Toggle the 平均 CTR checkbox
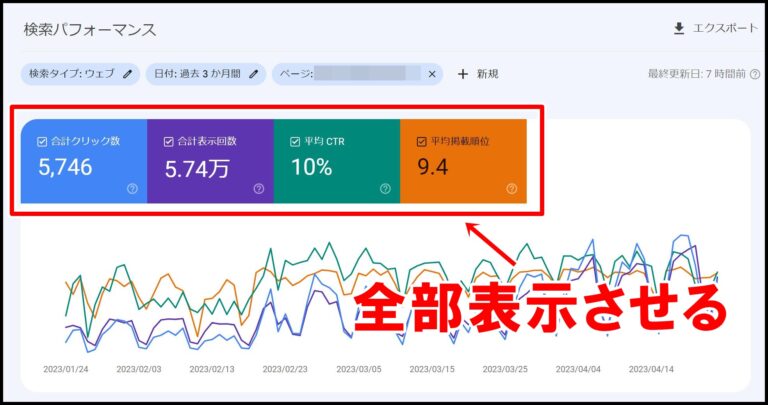The image size is (768, 405). (295, 142)
